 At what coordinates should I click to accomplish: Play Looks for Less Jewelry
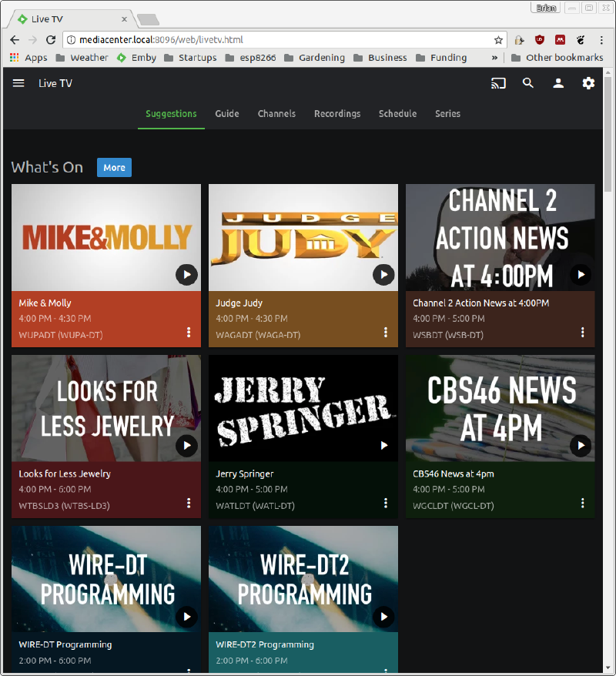coord(186,445)
